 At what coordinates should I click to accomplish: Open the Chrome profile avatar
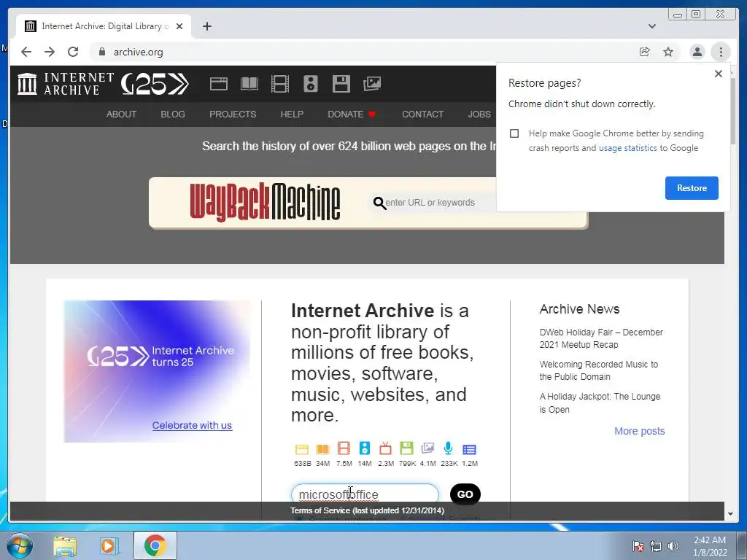(697, 52)
